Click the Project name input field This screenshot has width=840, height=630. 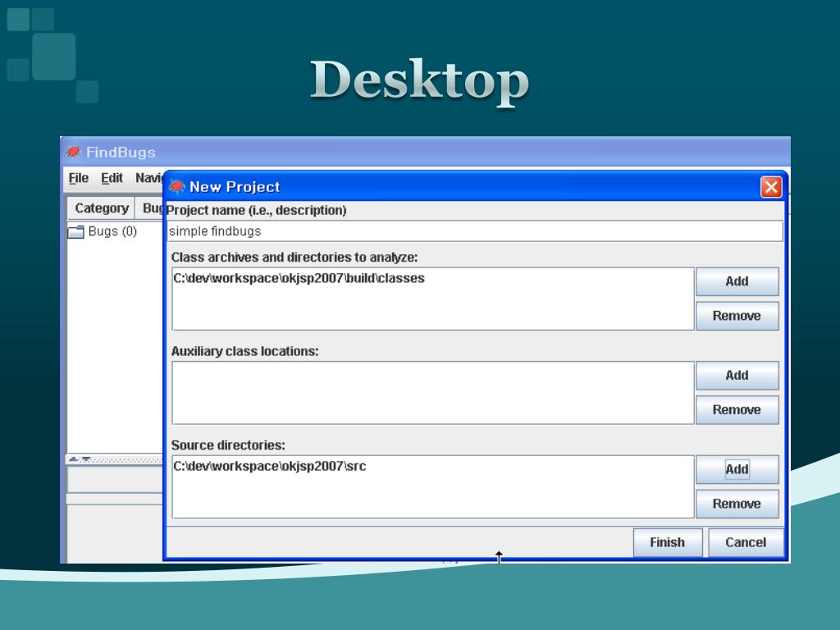[x=475, y=231]
